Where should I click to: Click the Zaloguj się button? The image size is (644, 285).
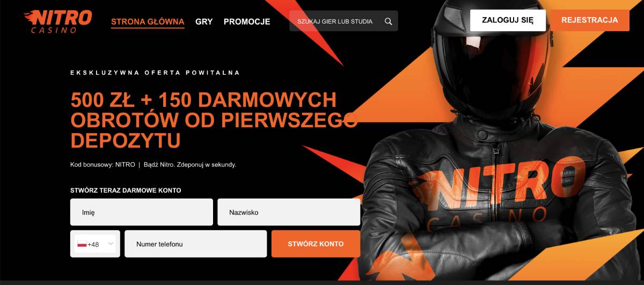508,20
